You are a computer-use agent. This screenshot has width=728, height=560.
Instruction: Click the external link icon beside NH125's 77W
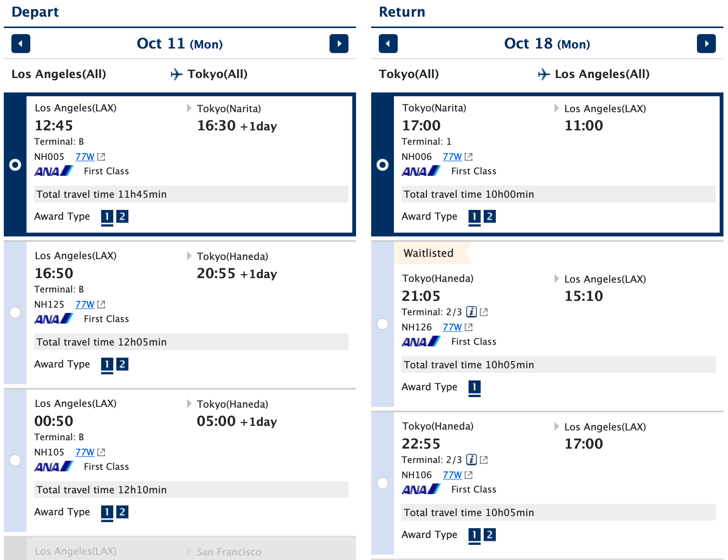101,304
